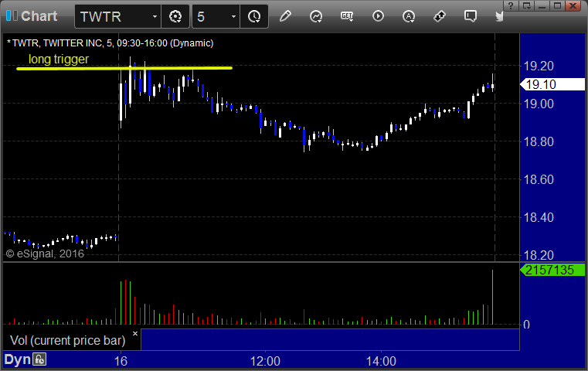Click the Chart window menu icon
Viewport: 588px width, 371px height.
[x=12, y=15]
